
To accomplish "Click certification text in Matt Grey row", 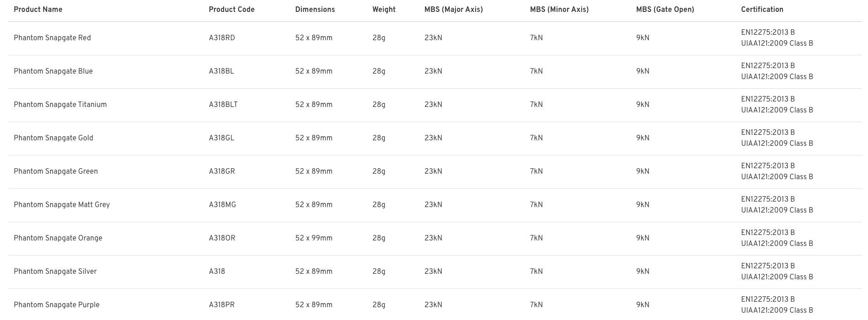I will click(x=777, y=205).
